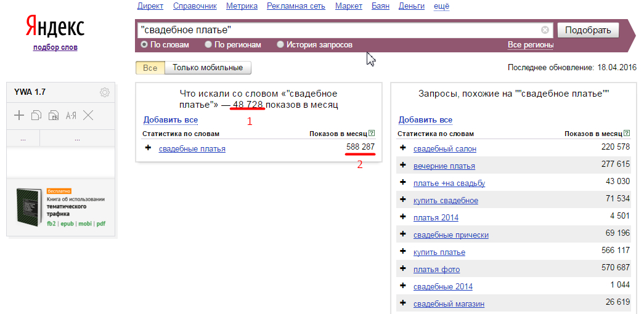The height and width of the screenshot is (314, 644).
Task: Click the copy-with-counts icon in YWA toolbar
Action: (54, 115)
